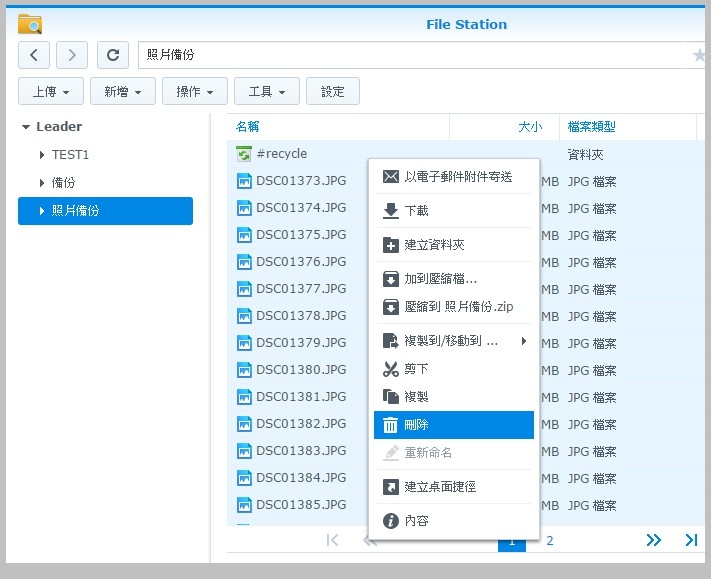
Task: Click the desktop shortcut arrow icon
Action: [x=390, y=487]
